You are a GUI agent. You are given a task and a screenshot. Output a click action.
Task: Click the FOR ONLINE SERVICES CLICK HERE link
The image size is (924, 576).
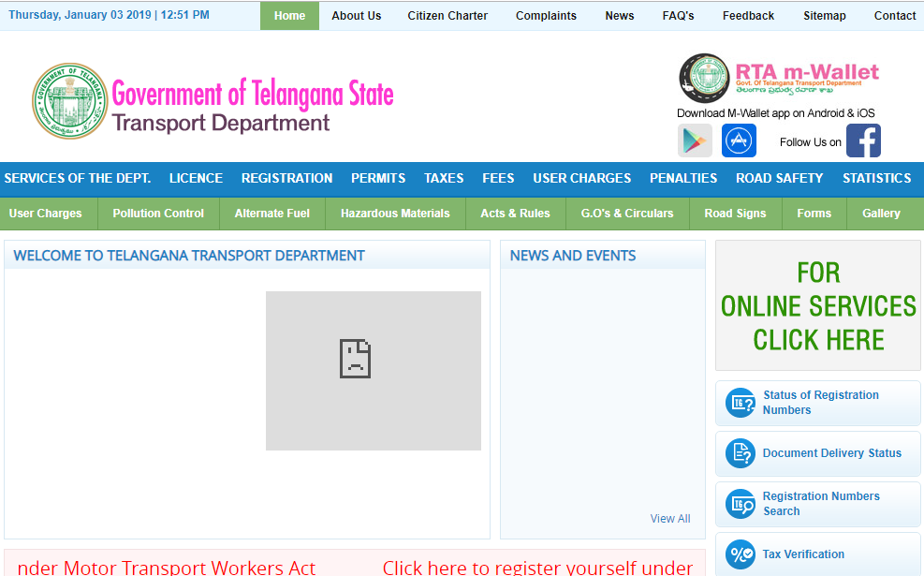pos(817,306)
